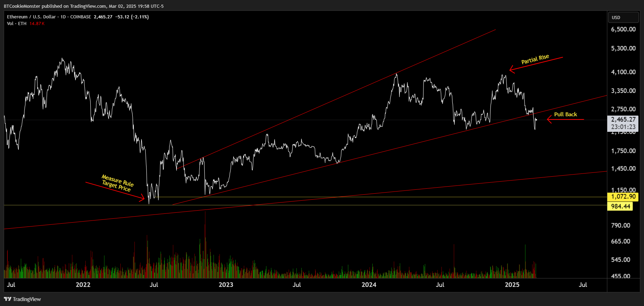Click the 3,350.00 price axis label
This screenshot has height=306, width=644.
(623, 91)
